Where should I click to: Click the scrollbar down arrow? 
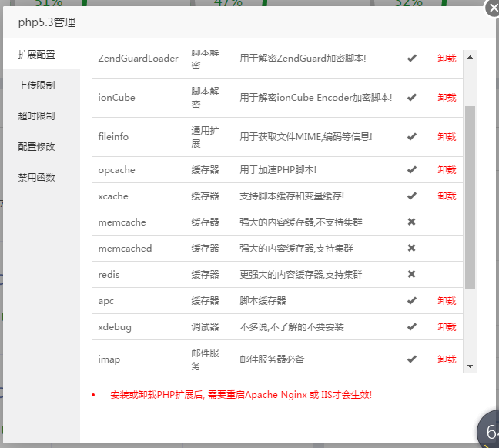[x=470, y=366]
